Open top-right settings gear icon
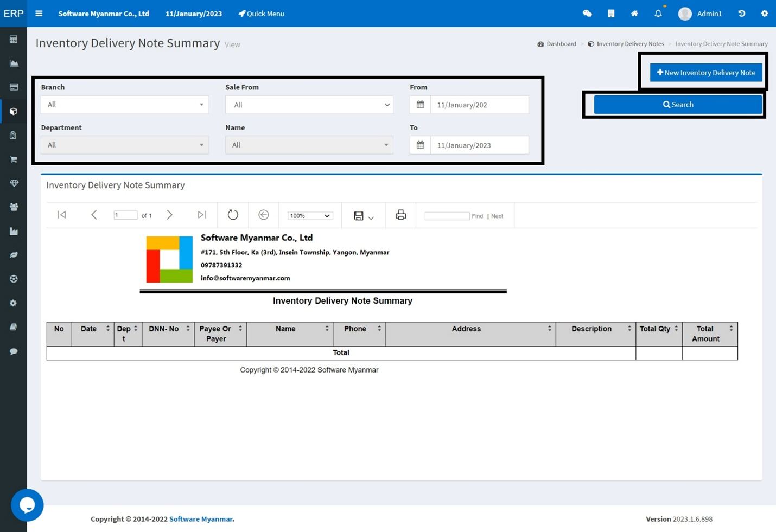The image size is (776, 532). click(765, 14)
